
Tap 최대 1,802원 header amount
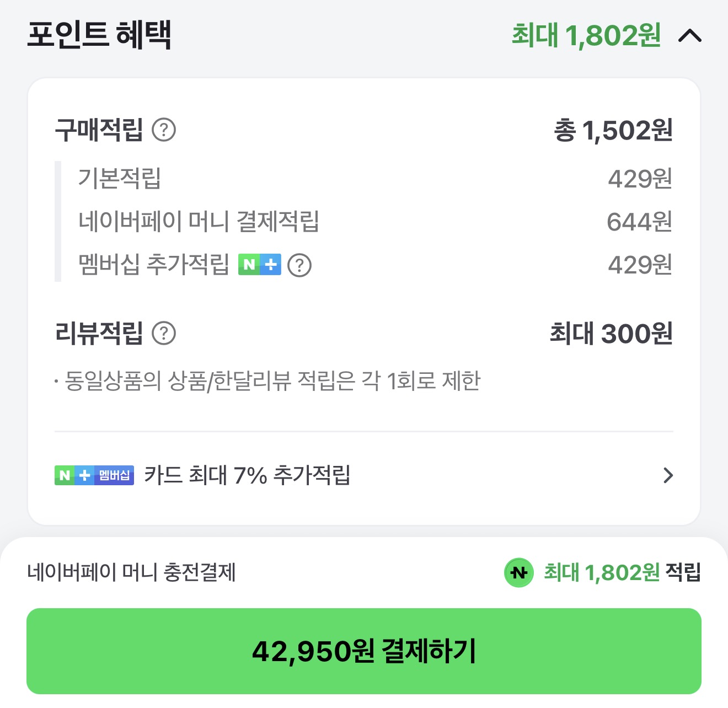point(586,36)
